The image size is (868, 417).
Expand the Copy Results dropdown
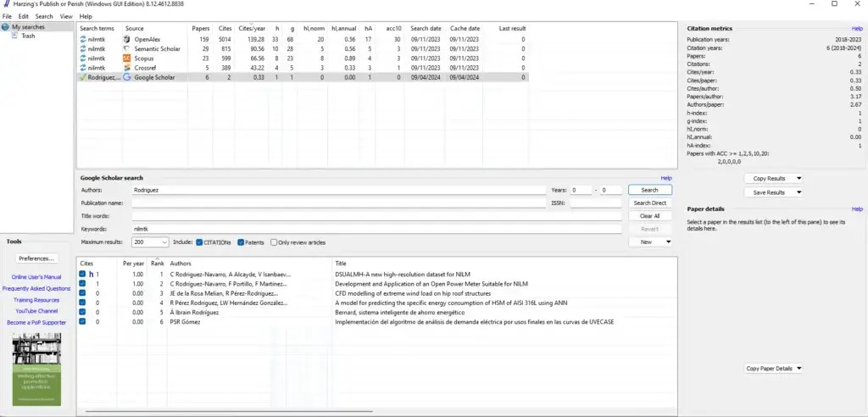pos(798,179)
